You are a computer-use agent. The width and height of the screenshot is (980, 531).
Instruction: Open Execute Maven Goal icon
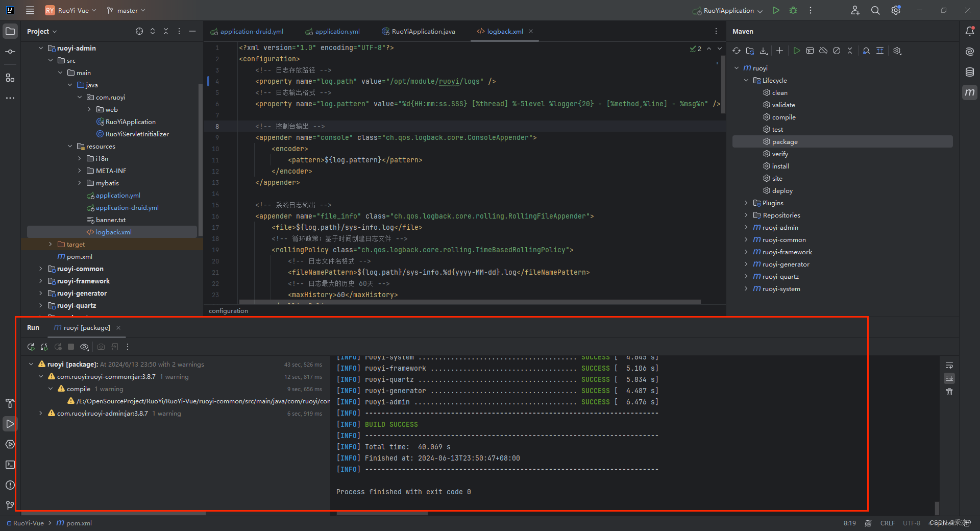(810, 51)
